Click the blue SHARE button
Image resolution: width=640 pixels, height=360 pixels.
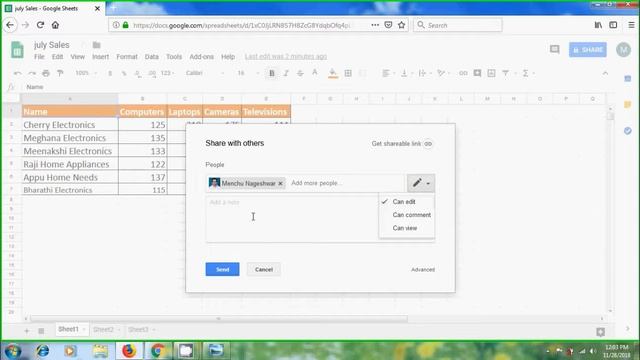pyautogui.click(x=588, y=50)
